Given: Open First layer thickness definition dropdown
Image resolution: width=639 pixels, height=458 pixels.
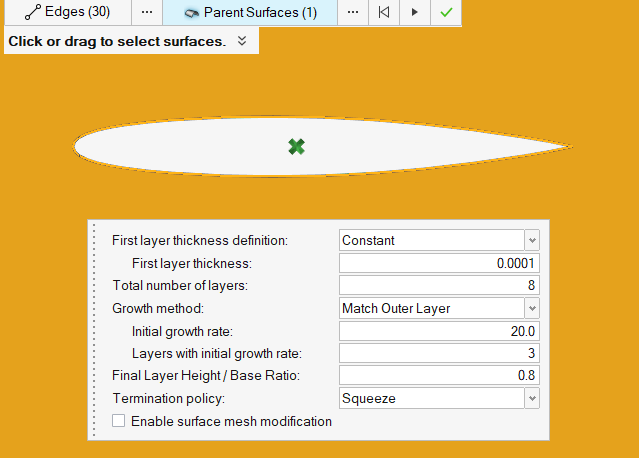Looking at the screenshot, I should click(x=531, y=241).
